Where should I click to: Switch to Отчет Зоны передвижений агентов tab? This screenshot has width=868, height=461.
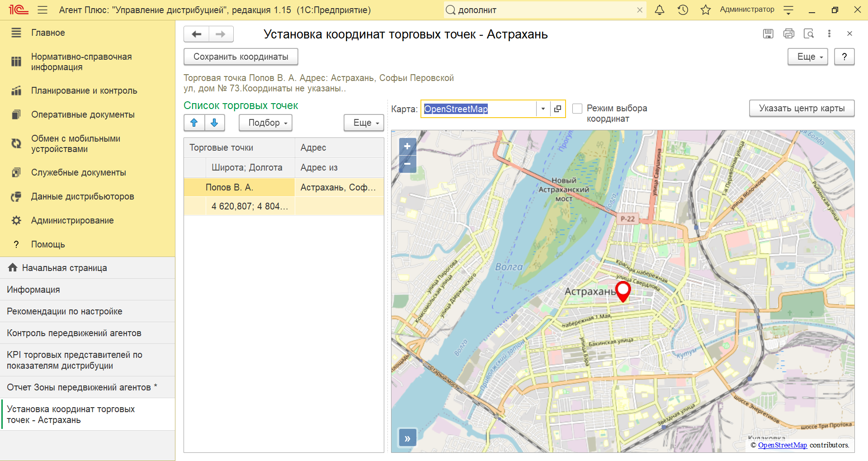pyautogui.click(x=87, y=387)
